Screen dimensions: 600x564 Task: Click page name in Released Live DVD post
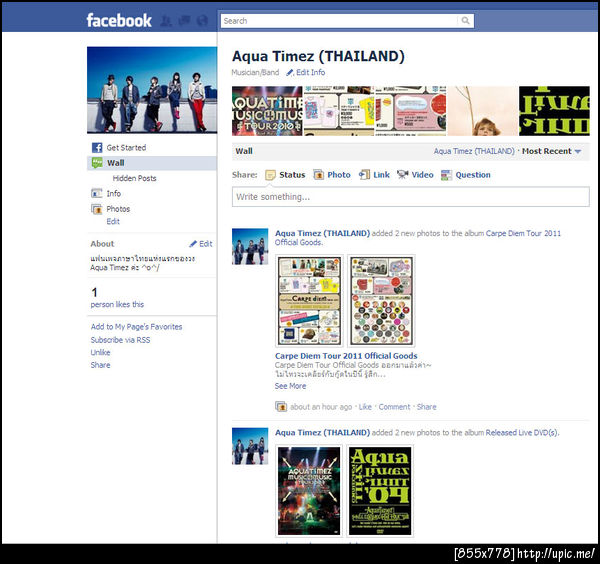pos(322,433)
